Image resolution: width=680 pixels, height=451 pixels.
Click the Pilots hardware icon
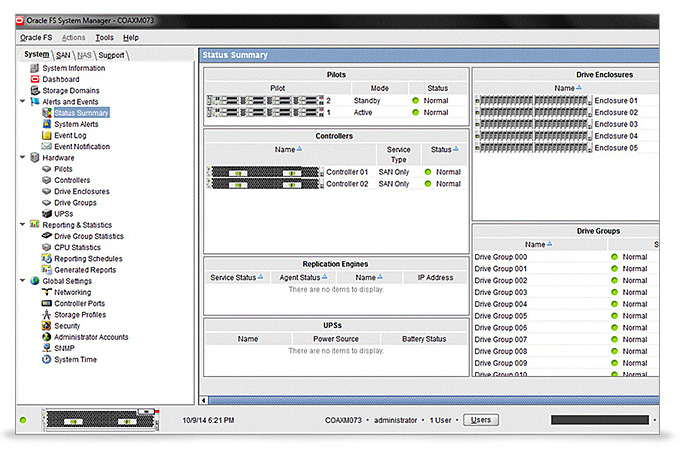[47, 169]
